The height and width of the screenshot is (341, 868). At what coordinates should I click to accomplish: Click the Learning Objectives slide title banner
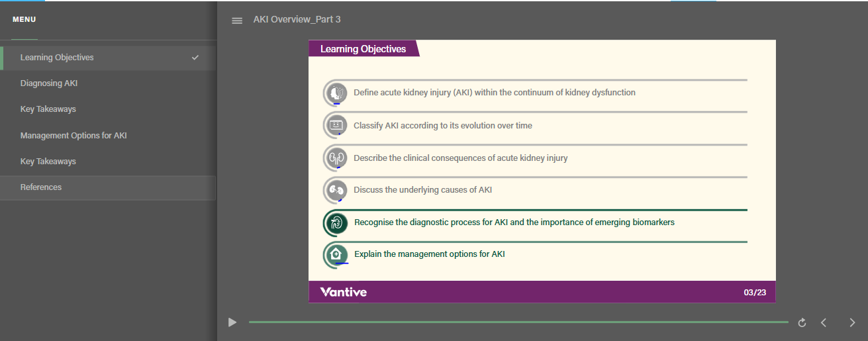click(x=363, y=48)
